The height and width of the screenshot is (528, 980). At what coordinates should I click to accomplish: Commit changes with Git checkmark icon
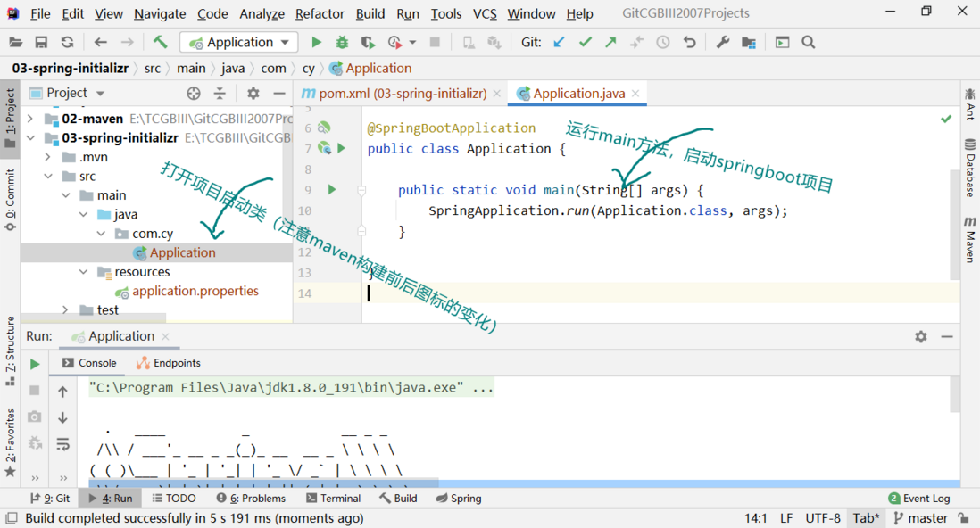tap(585, 43)
